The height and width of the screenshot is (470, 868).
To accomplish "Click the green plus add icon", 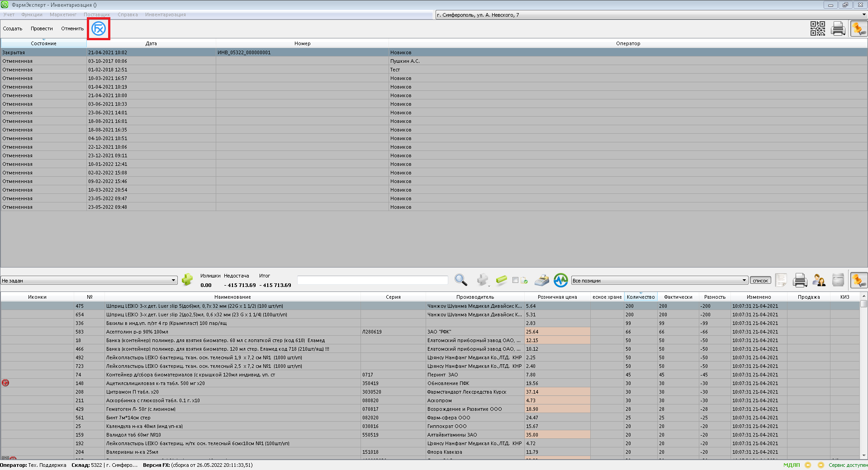I will click(187, 280).
